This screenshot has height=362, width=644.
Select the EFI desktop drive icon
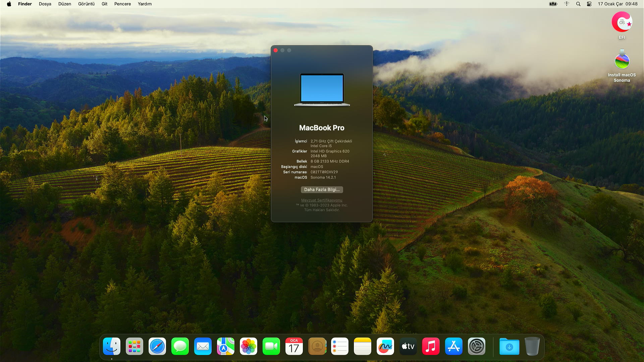622,22
